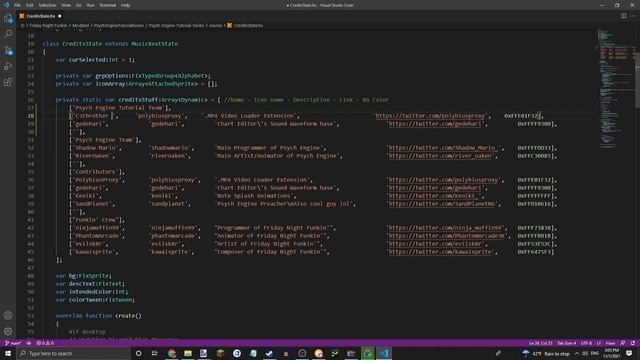Open the Go menu
This screenshot has width=640, height=360.
coord(78,5)
